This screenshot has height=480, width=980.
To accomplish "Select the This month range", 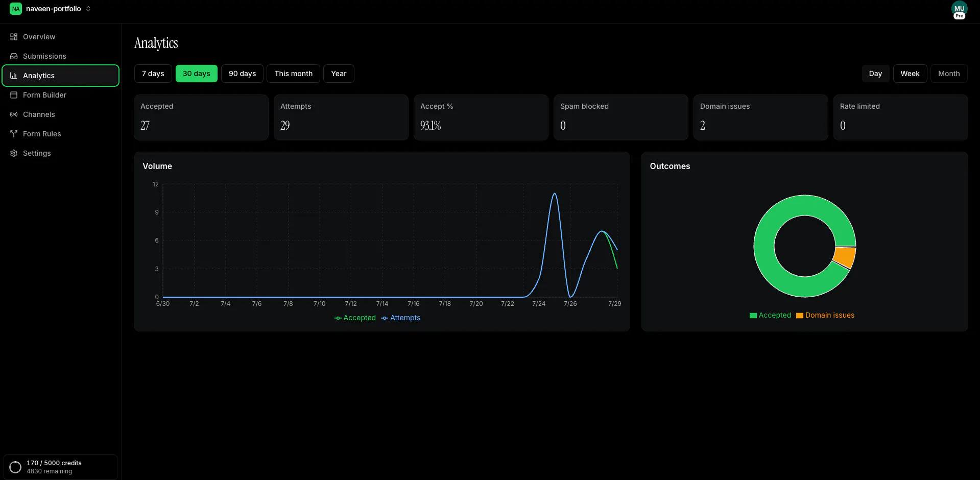I will (x=294, y=74).
